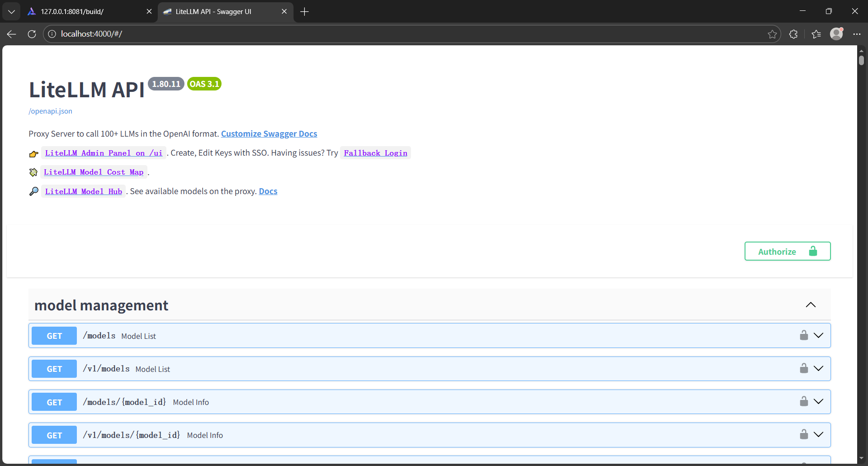This screenshot has width=868, height=466.
Task: Open the favorites list icon
Action: (x=816, y=34)
